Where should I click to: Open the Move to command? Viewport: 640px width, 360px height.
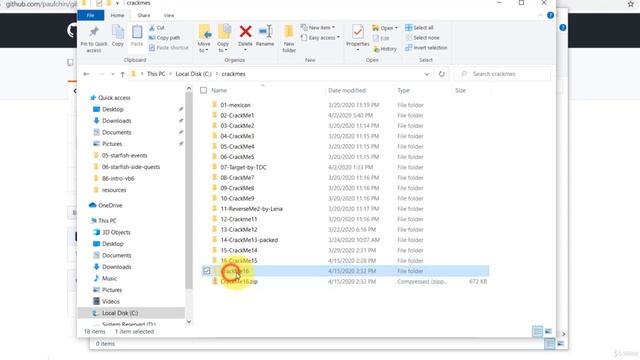coord(204,38)
